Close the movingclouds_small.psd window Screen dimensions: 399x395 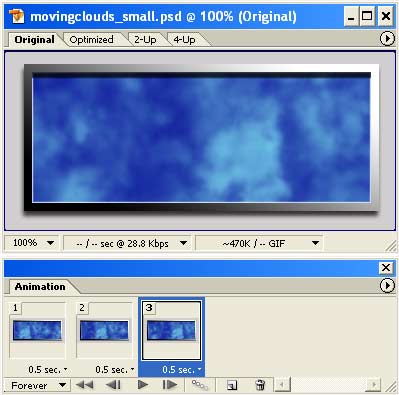pyautogui.click(x=385, y=17)
